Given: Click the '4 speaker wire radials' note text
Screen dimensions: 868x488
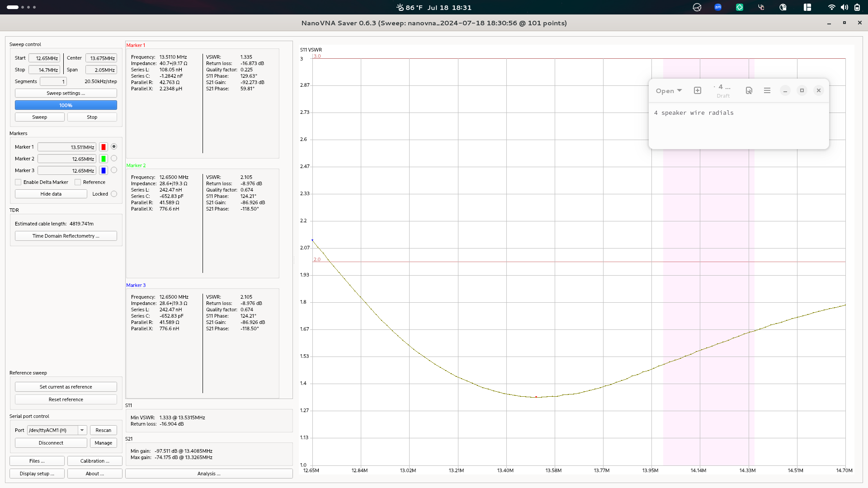Looking at the screenshot, I should tap(694, 113).
